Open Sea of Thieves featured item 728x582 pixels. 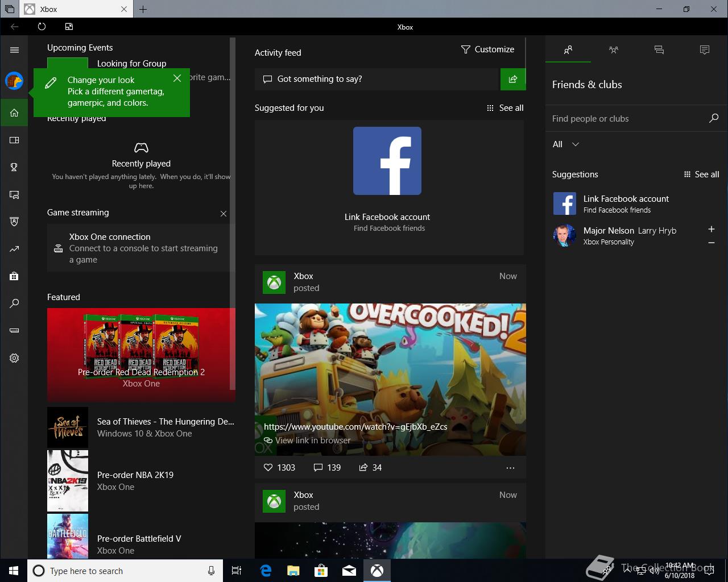click(141, 427)
